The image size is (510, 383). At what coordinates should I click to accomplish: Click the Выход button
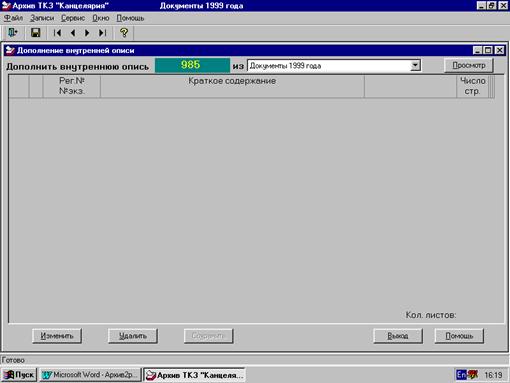pos(398,336)
